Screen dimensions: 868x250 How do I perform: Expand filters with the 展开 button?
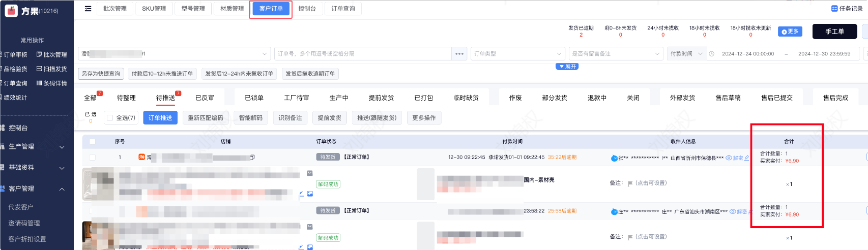567,67
